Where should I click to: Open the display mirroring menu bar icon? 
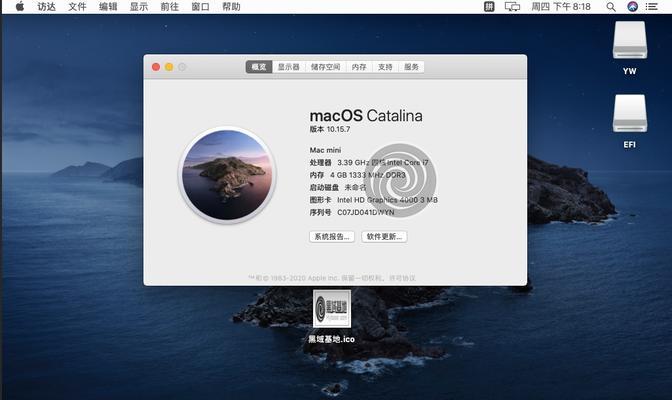point(512,6)
